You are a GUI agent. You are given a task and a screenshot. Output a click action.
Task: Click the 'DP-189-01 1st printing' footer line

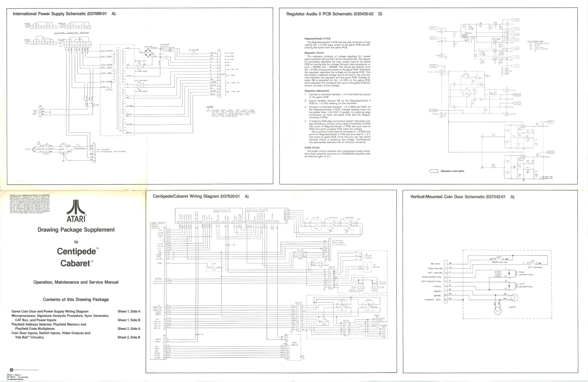pyautogui.click(x=18, y=377)
